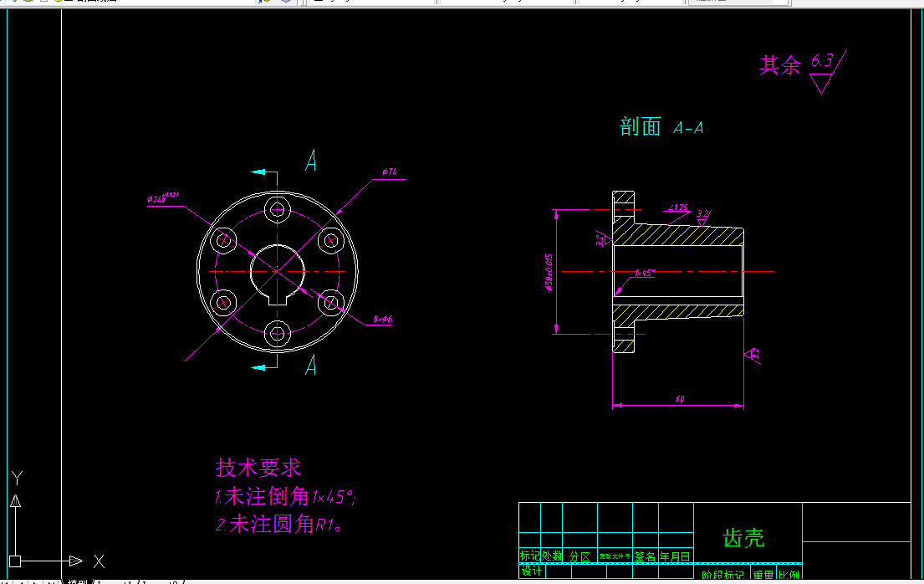Pick the ø74 diameter dimension text
Viewport: 924px width, 584px height.
click(390, 172)
